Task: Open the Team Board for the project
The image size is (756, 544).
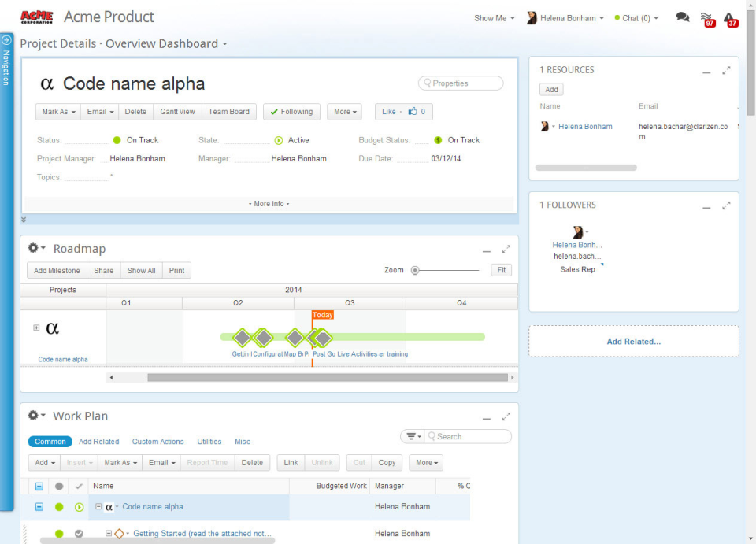Action: pos(228,111)
